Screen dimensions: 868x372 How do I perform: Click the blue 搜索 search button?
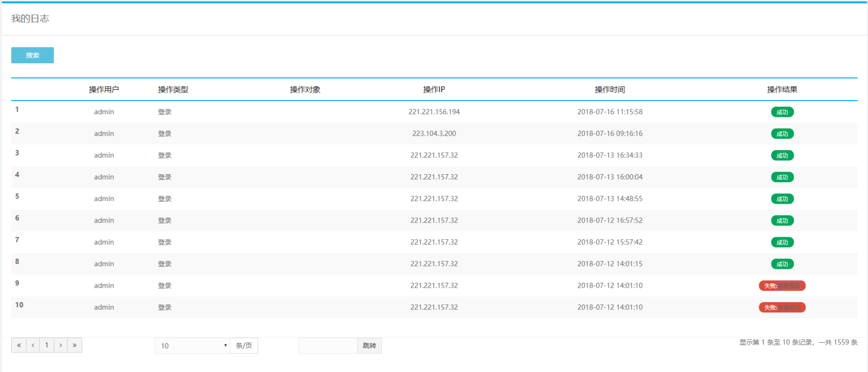(x=32, y=55)
